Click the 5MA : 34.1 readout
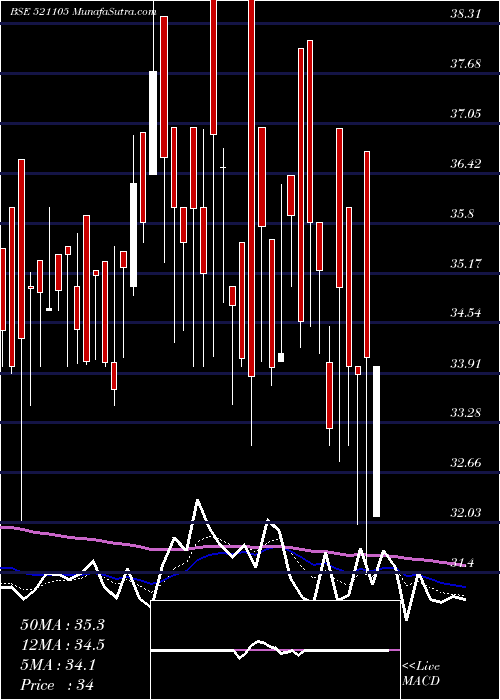The image size is (500, 700). coord(58,665)
